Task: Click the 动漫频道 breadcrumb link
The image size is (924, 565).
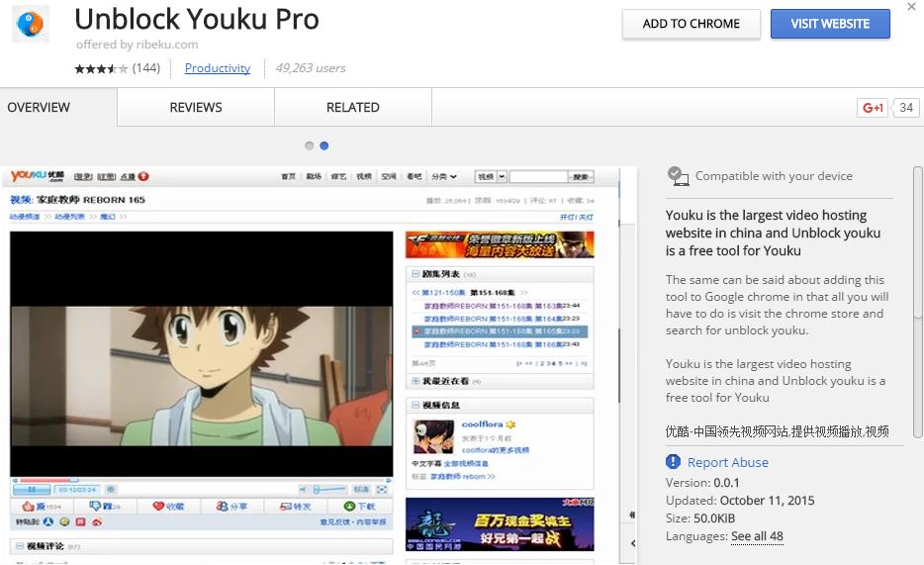Action: [25, 217]
